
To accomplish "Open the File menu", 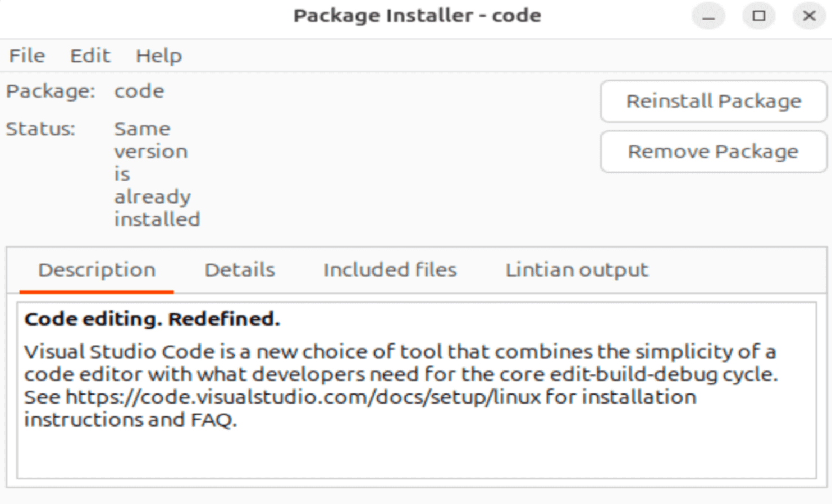I will [x=27, y=56].
